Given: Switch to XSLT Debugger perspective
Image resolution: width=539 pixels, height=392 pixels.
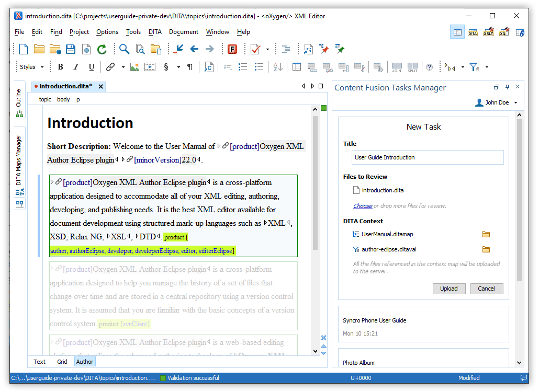Looking at the screenshot, I should coord(488,32).
